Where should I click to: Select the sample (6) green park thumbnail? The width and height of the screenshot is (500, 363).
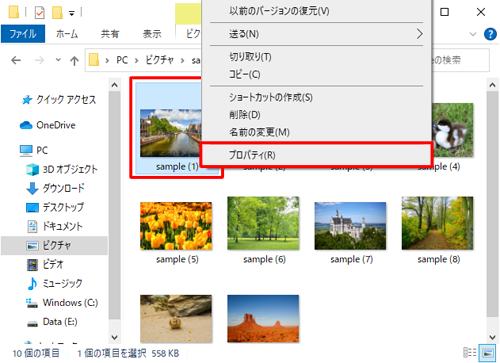263,223
